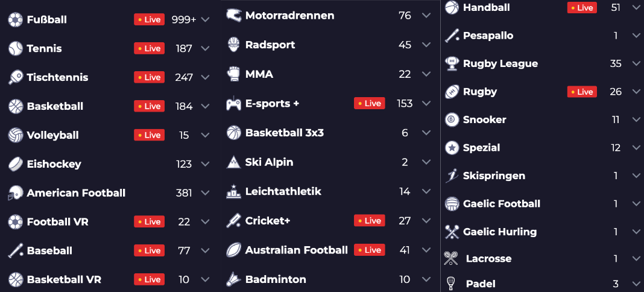This screenshot has width=644, height=292.
Task: Expand the Spezial category chevron
Action: click(636, 148)
